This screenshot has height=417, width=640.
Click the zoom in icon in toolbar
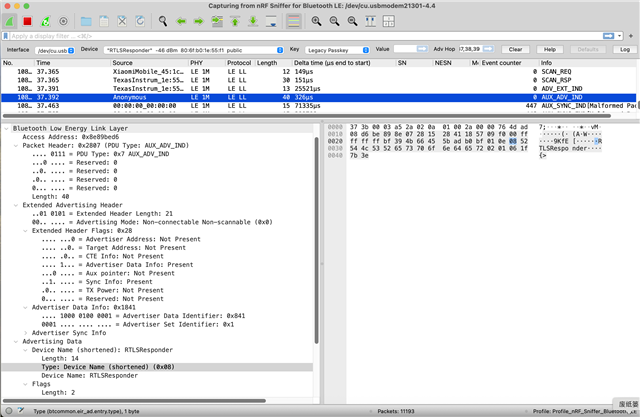click(x=316, y=20)
